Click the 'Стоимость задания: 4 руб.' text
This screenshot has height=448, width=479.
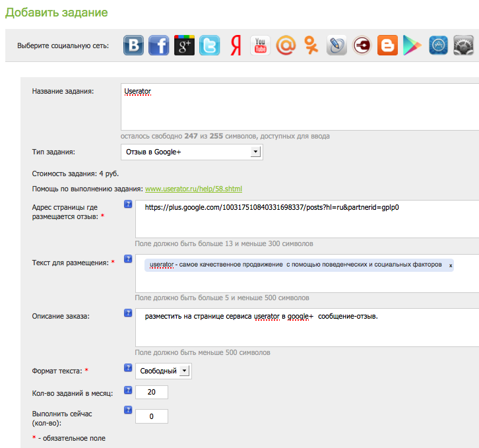pos(75,174)
